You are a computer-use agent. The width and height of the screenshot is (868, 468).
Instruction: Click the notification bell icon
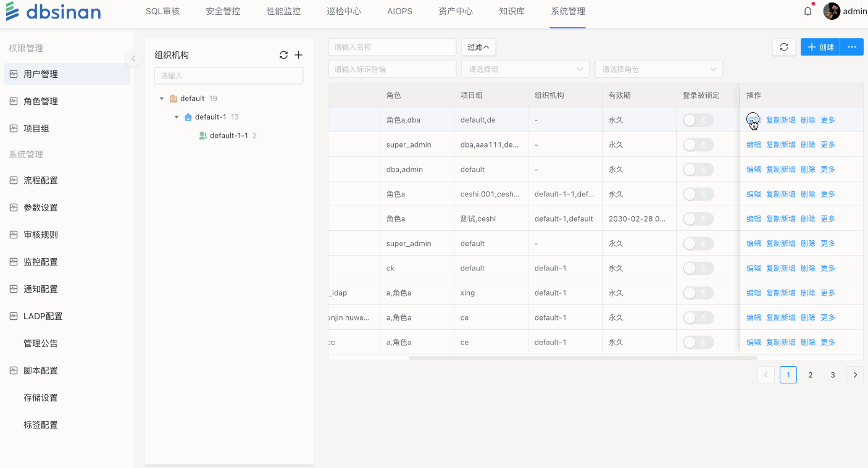coord(807,11)
